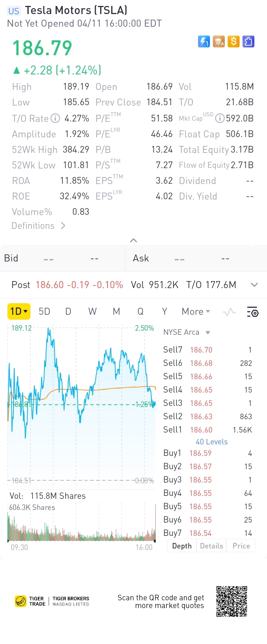Image resolution: width=267 pixels, height=644 pixels.
Task: Open the chart settings icon
Action: (x=253, y=312)
